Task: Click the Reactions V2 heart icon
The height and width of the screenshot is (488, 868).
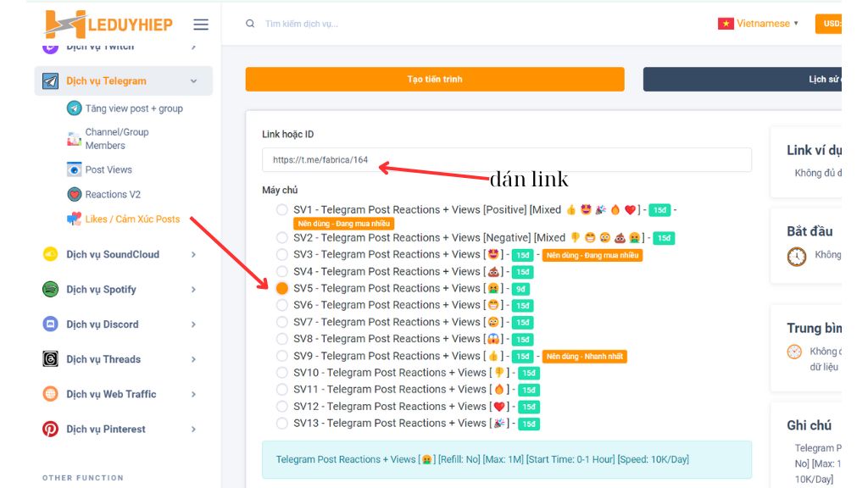Action: click(75, 194)
